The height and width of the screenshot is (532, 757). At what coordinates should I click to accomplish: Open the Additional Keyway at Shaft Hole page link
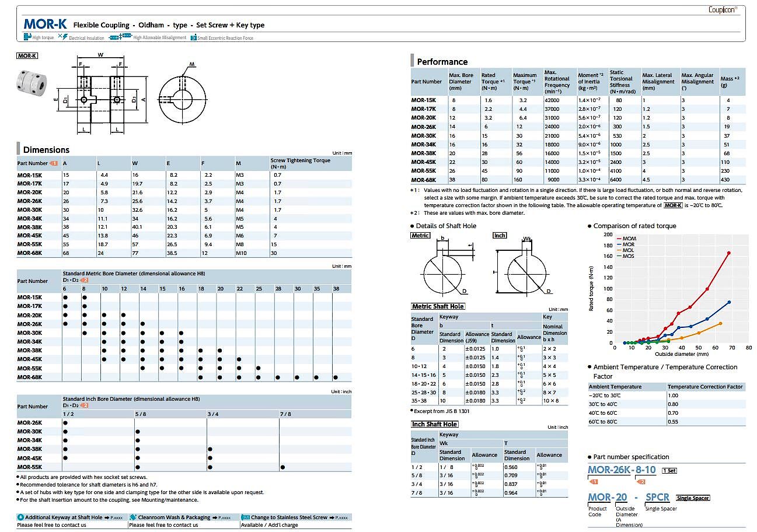pos(114,517)
